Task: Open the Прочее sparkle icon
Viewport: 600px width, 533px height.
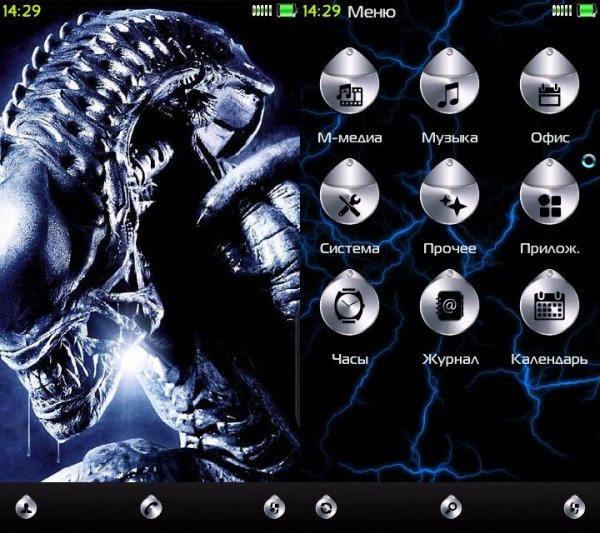Action: pos(449,192)
